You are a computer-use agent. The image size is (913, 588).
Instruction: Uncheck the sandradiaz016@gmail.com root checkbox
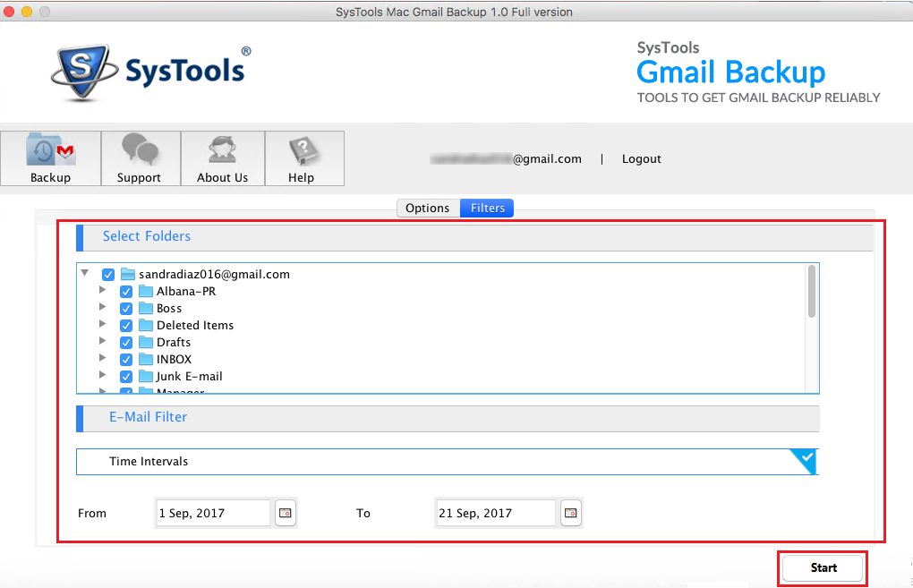point(107,274)
